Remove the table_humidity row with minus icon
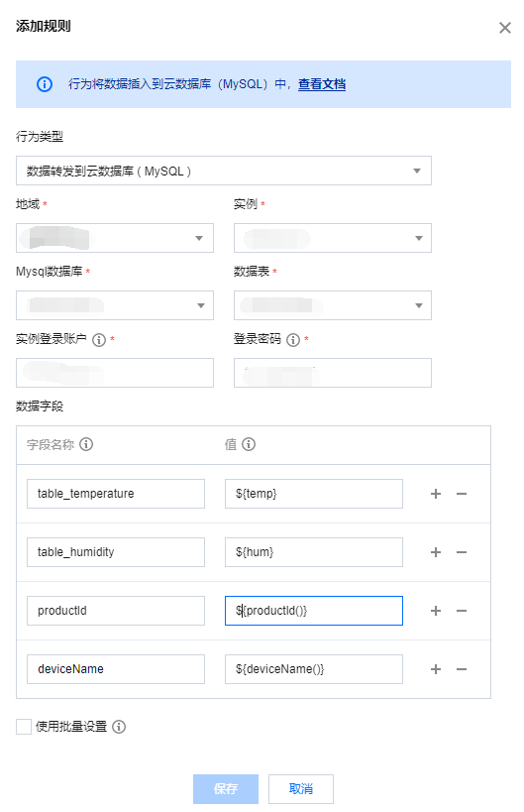 [462, 552]
